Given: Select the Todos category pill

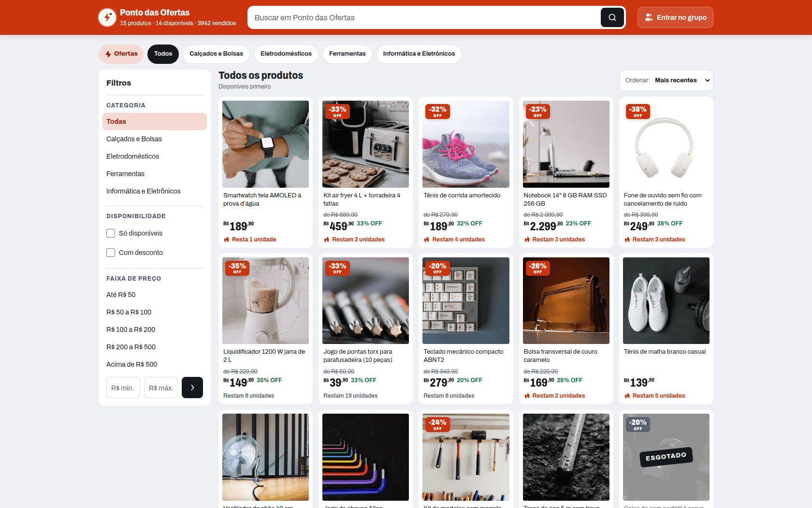Looking at the screenshot, I should [x=163, y=54].
